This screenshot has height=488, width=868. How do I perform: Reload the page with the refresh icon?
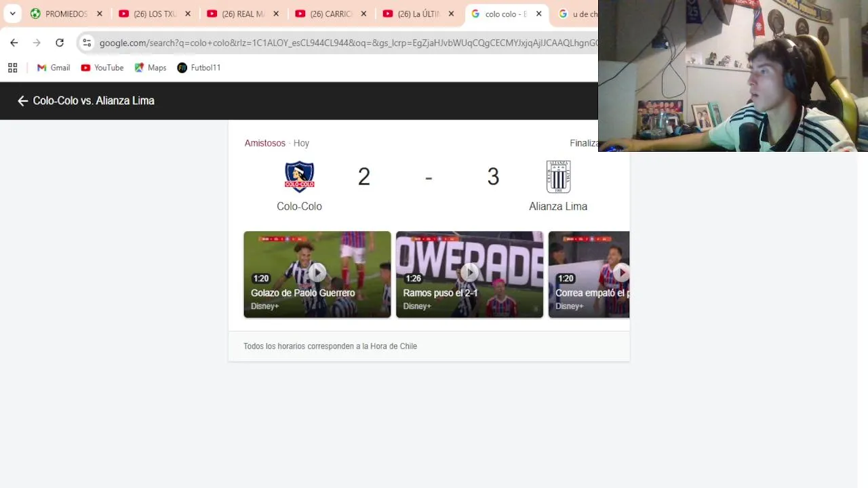[x=60, y=43]
